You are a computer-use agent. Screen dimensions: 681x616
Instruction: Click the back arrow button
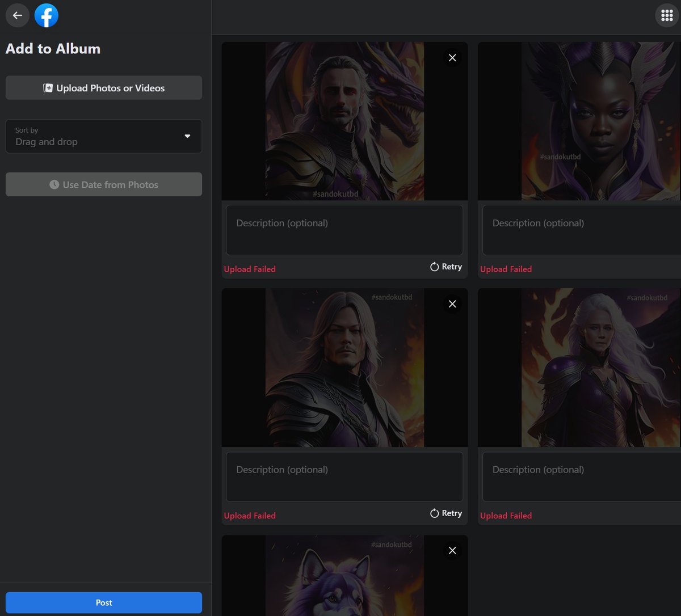click(x=18, y=15)
